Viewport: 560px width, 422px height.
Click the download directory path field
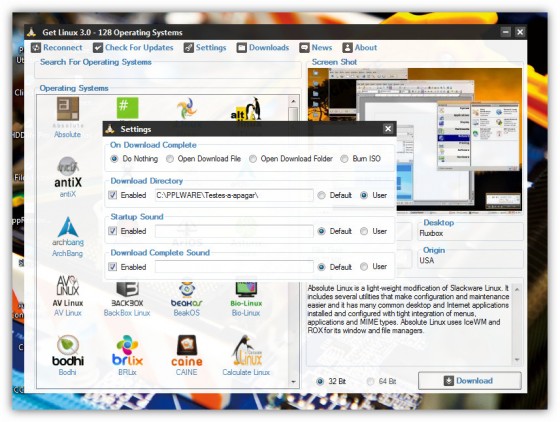point(234,195)
